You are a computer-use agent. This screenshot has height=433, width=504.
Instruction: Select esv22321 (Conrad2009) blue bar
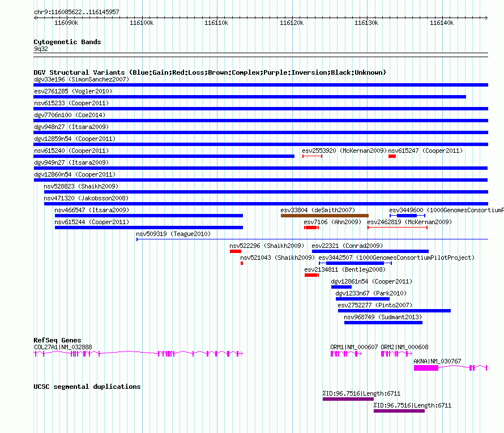click(370, 251)
